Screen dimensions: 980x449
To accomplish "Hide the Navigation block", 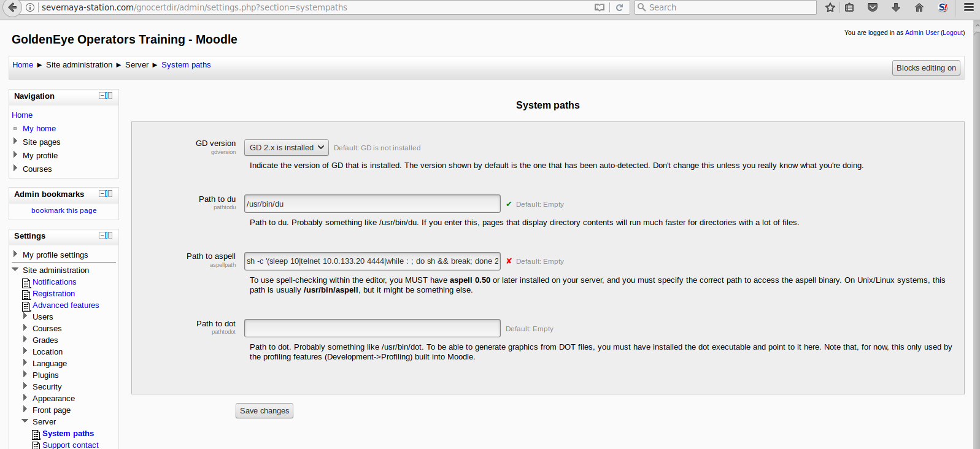I will pos(102,96).
